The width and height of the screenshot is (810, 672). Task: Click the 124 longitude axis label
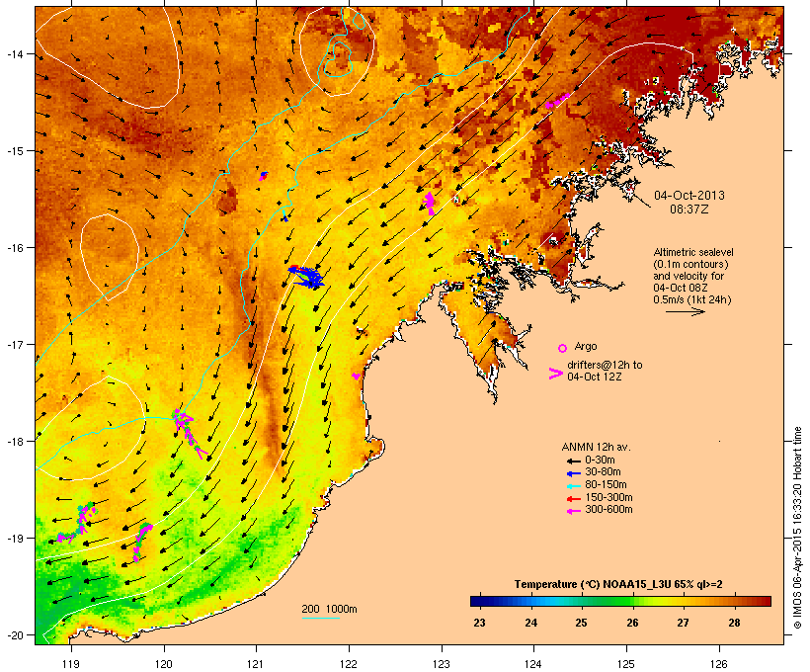[x=533, y=664]
